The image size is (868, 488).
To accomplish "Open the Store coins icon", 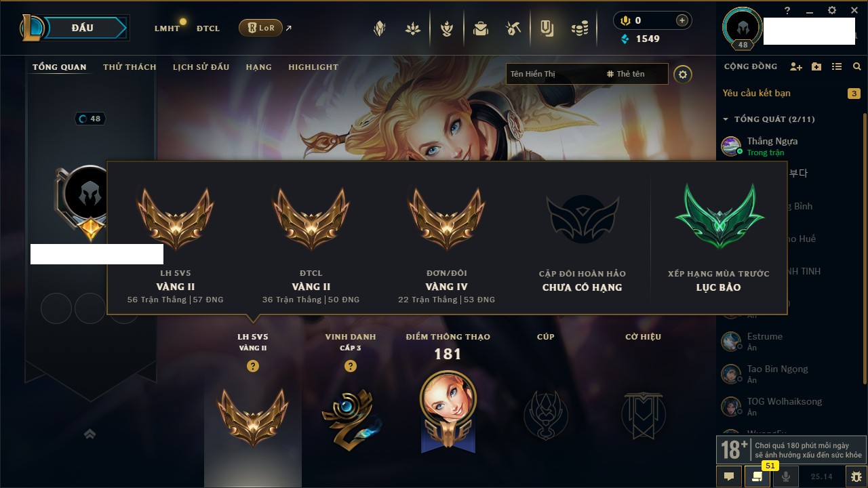I will click(x=579, y=28).
